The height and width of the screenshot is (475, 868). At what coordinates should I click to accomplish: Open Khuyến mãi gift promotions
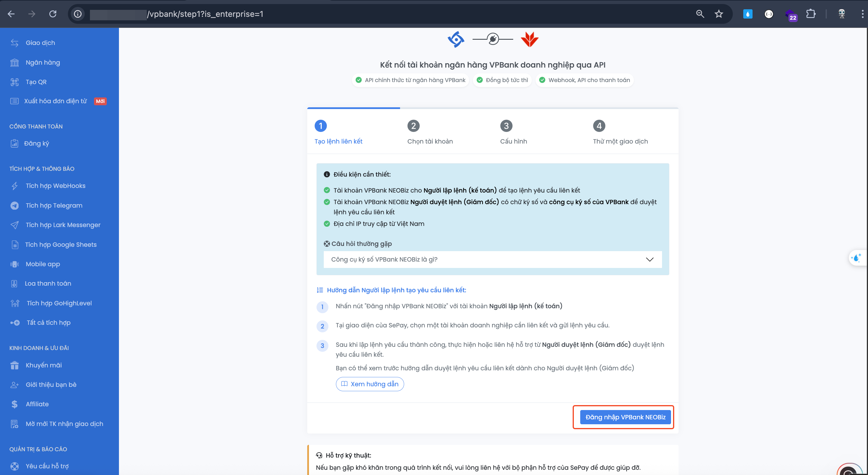[44, 365]
